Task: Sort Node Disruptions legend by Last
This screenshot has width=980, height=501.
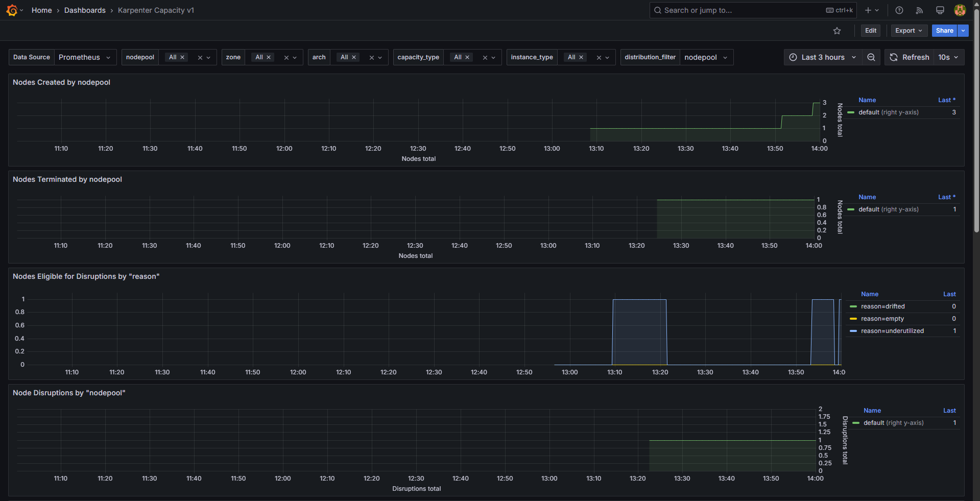Action: [949, 411]
